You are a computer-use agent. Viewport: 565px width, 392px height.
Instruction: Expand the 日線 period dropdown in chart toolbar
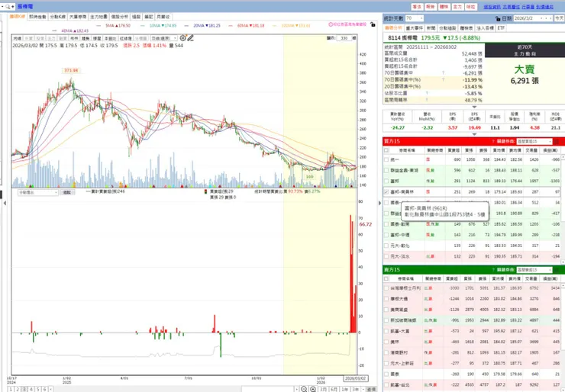pyautogui.click(x=164, y=38)
